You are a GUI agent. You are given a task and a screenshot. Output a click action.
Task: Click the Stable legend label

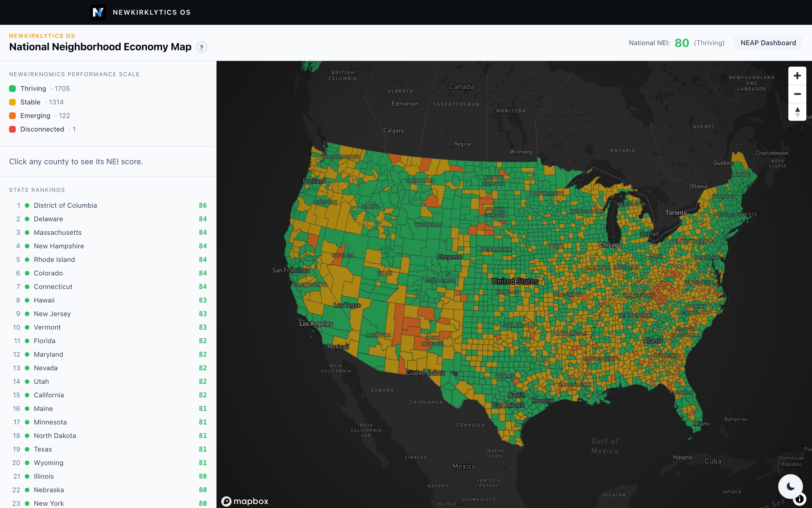click(30, 102)
